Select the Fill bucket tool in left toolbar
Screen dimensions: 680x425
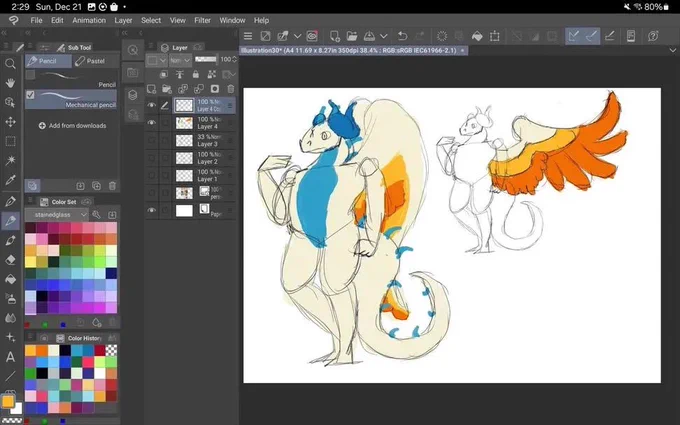pos(10,279)
